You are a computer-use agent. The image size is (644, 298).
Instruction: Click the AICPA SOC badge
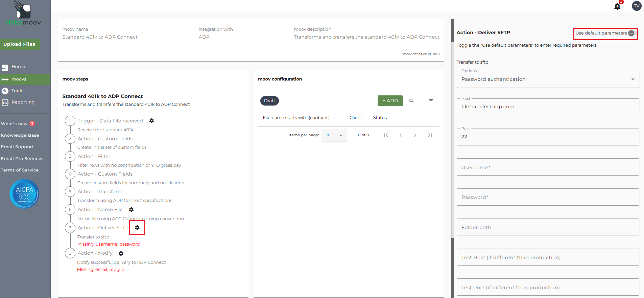(24, 194)
